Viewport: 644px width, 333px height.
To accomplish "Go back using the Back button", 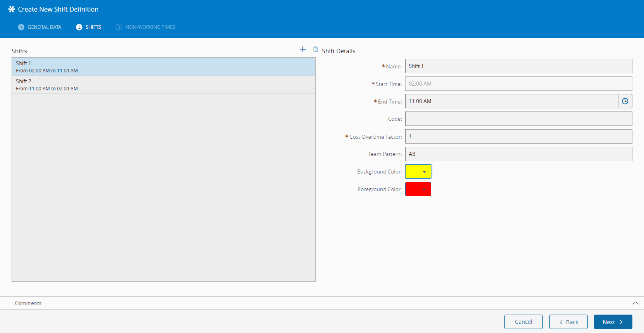I will [568, 322].
